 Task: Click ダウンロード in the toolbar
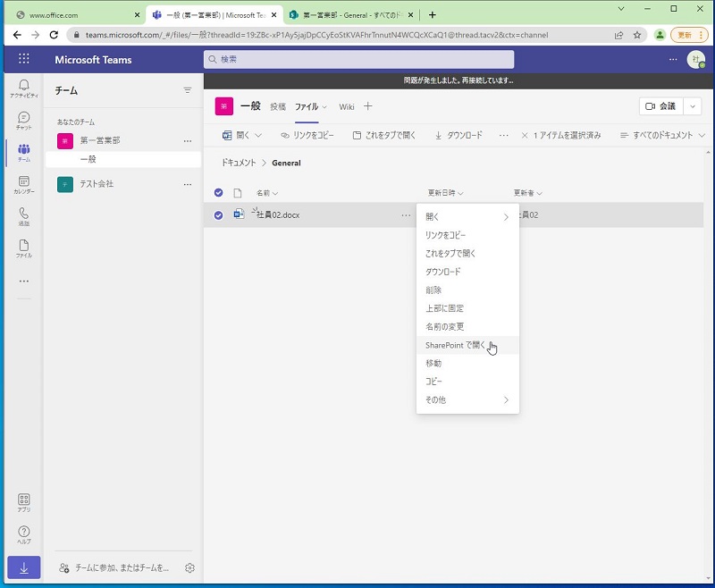pyautogui.click(x=458, y=135)
